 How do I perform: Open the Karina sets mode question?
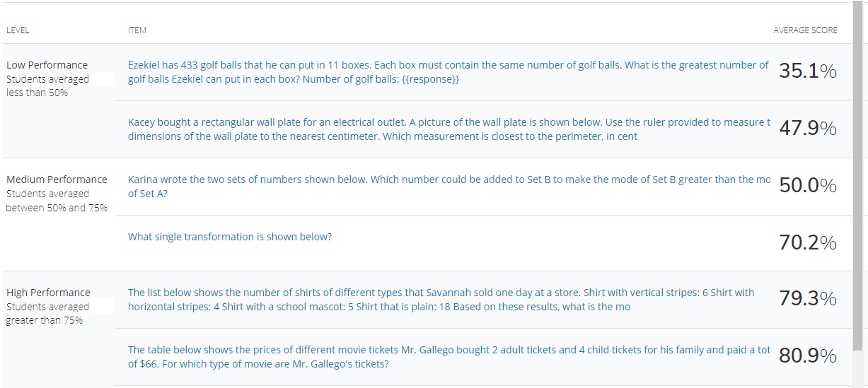(449, 186)
